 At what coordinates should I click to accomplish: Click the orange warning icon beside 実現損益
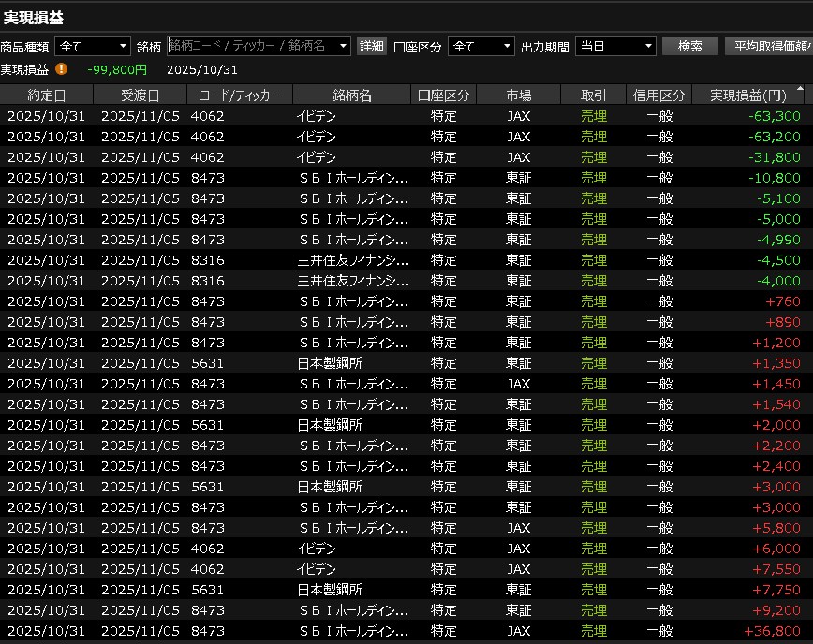pos(61,69)
